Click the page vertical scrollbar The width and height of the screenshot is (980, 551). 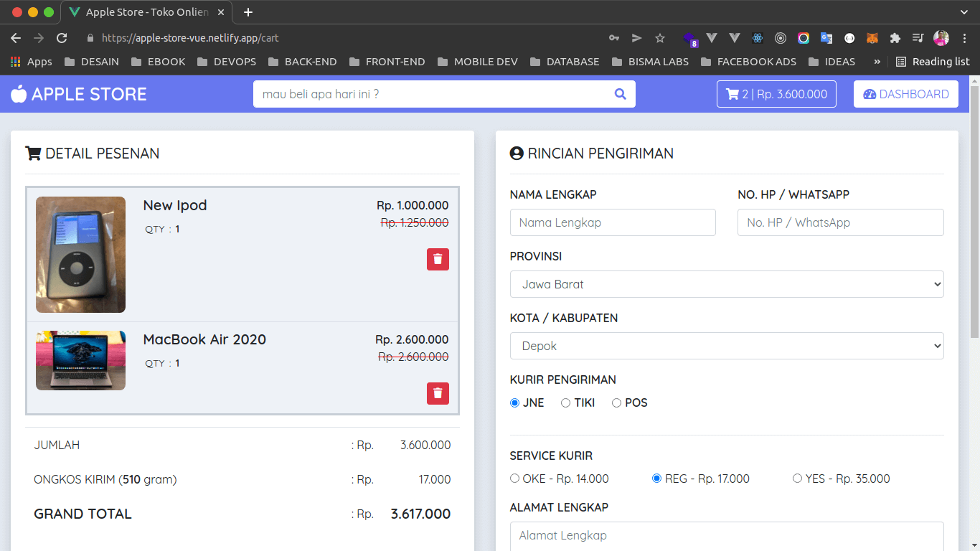pos(974,212)
